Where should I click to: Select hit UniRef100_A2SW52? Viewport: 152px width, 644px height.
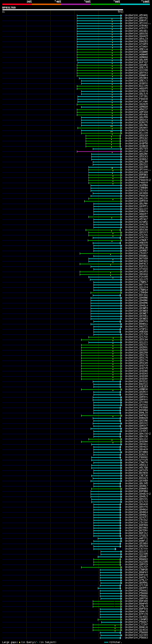click(136, 222)
